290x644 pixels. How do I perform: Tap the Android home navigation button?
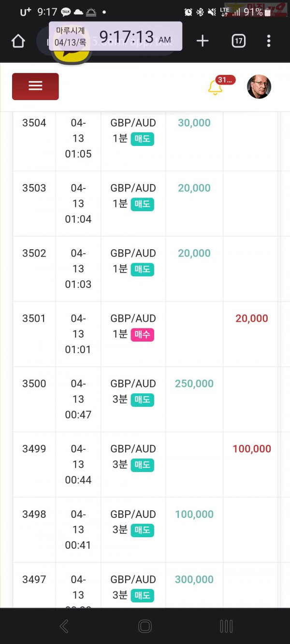tap(145, 627)
